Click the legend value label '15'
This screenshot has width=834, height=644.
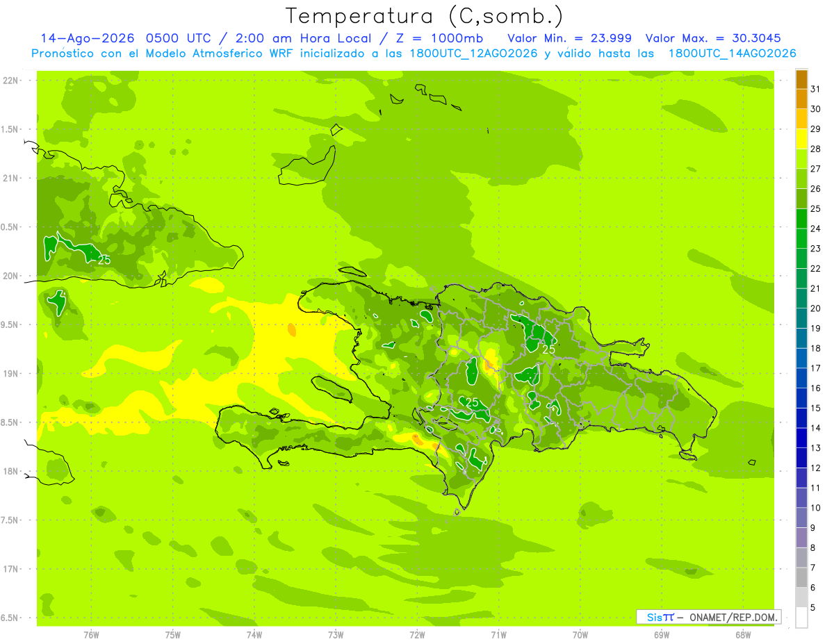(x=815, y=408)
